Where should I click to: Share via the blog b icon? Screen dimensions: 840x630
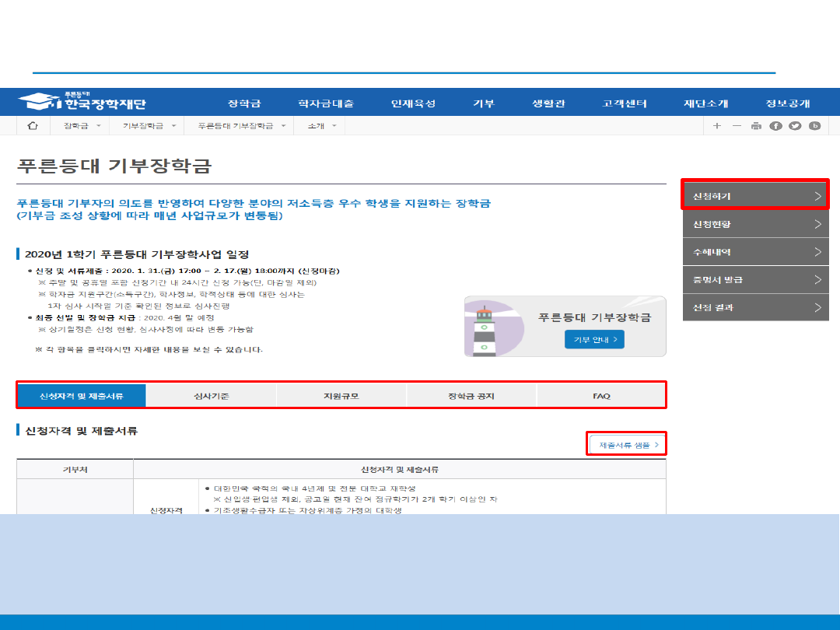point(815,126)
